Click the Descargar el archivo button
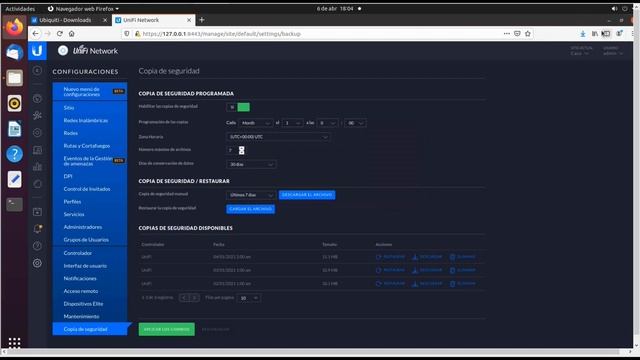 (x=307, y=195)
